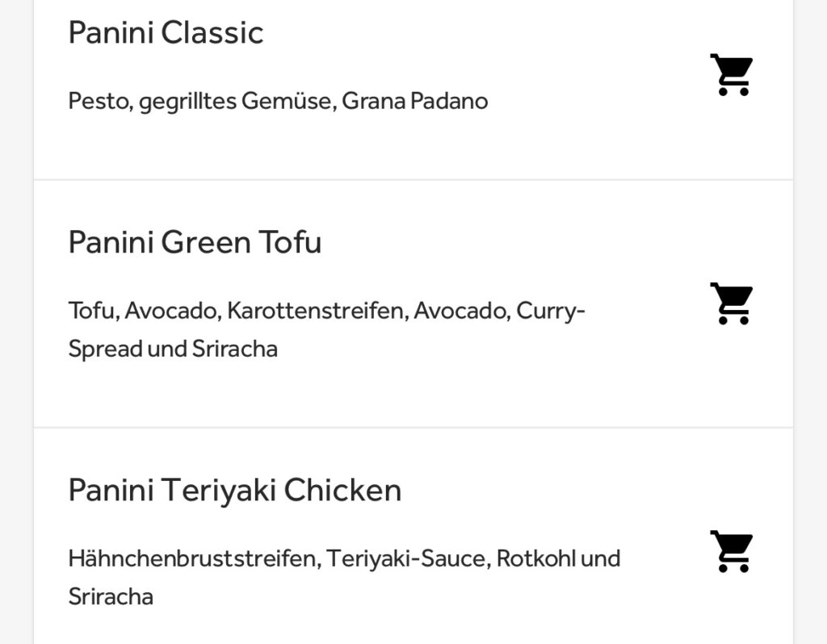
Task: Click the first "Avocado" in Green Tofu ingredients
Action: pyautogui.click(x=170, y=311)
